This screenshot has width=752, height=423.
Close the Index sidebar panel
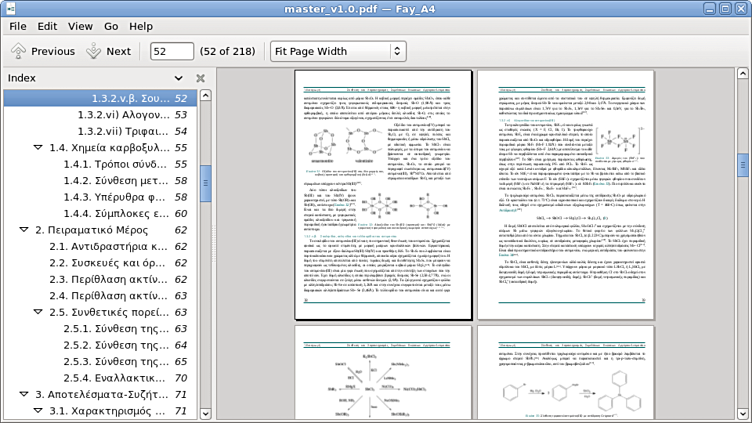(x=200, y=78)
